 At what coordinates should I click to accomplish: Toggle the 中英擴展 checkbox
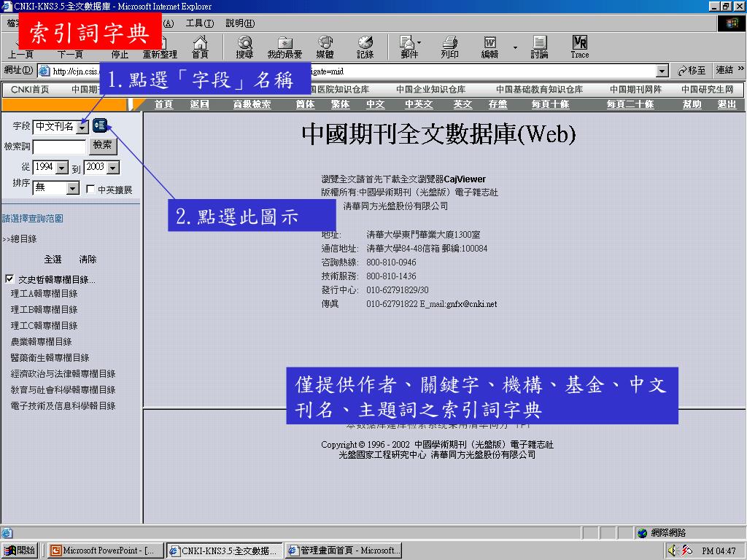90,189
